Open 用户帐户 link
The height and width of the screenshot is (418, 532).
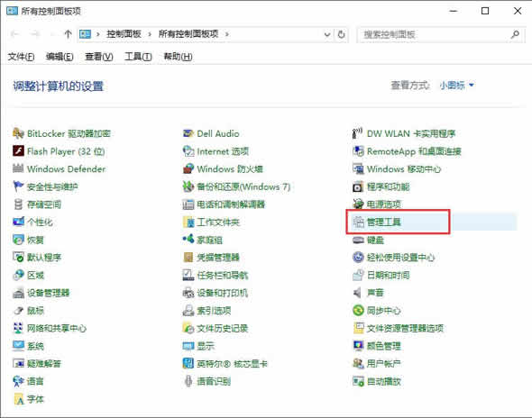click(x=384, y=363)
